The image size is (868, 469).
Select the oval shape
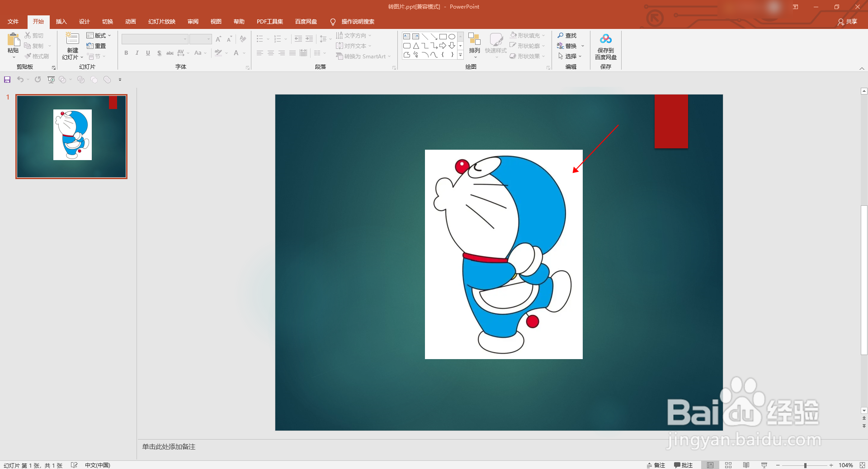pos(452,37)
